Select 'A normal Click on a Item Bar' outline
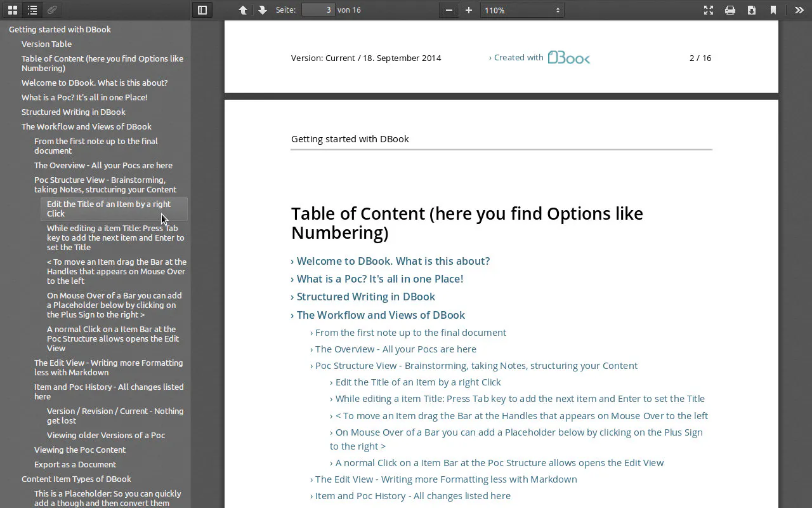The image size is (812, 508). coord(113,338)
